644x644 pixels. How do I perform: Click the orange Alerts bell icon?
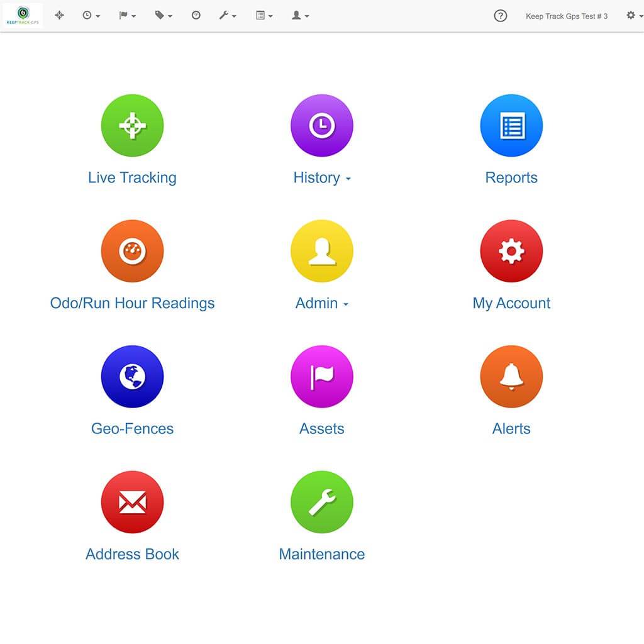point(511,377)
